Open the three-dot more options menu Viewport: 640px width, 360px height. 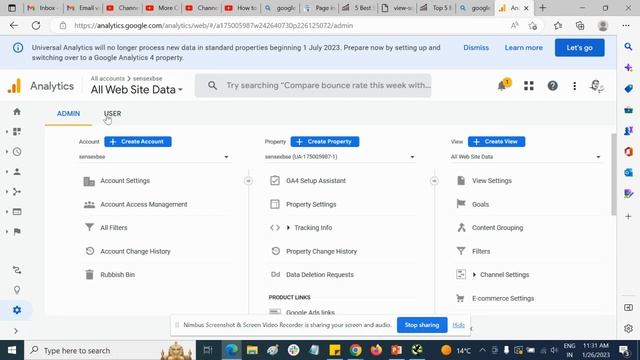(574, 86)
